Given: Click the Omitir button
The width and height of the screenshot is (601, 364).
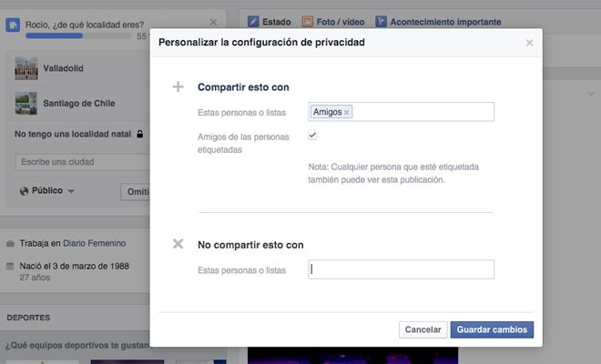Looking at the screenshot, I should 136,192.
